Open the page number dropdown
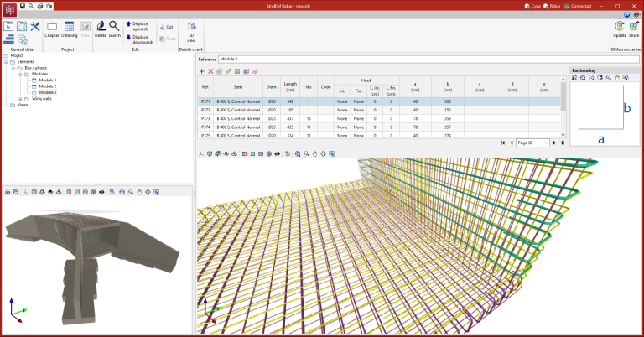The height and width of the screenshot is (337, 644). coord(533,143)
